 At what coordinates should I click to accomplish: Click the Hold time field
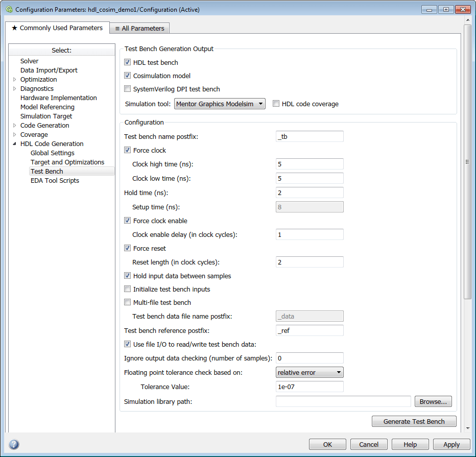click(x=310, y=193)
